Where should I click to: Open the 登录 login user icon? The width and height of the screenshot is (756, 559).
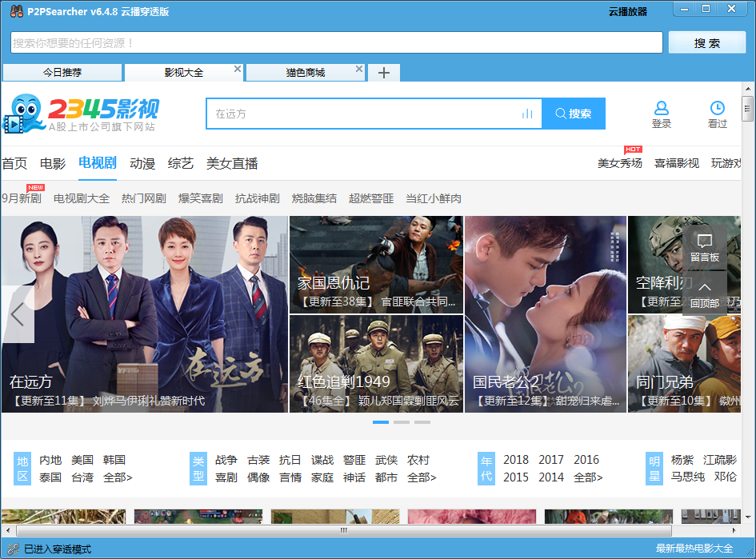pos(661,106)
